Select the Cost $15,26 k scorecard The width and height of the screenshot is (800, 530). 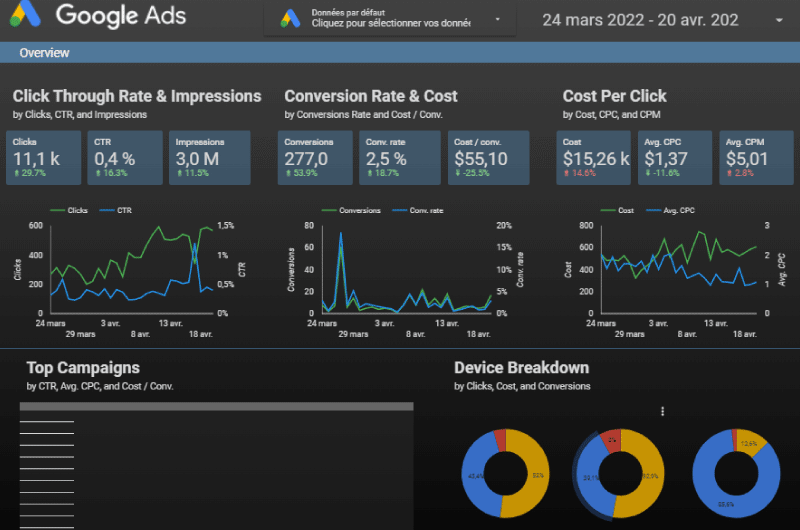[593, 157]
